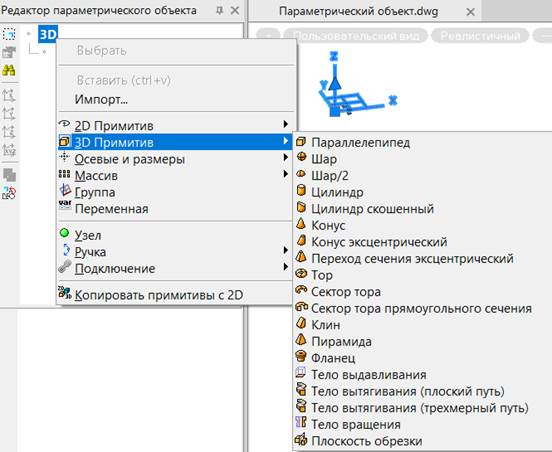Select the Тор torus icon

[x=301, y=273]
